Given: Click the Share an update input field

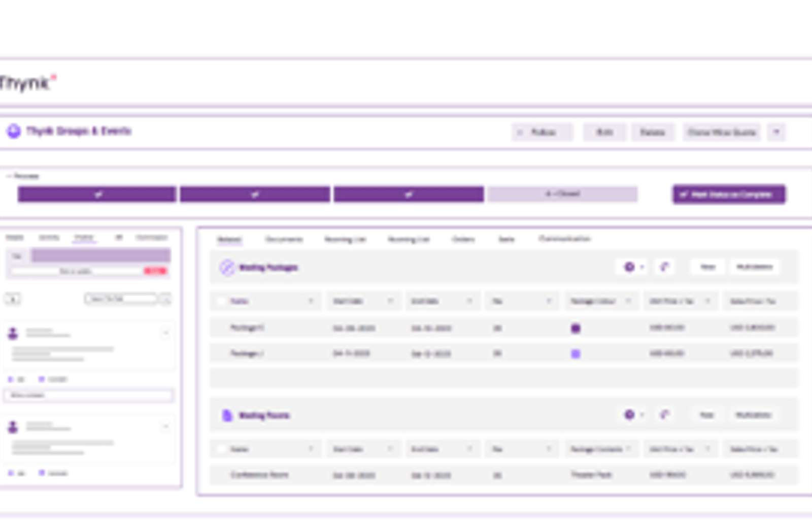Looking at the screenshot, I should pyautogui.click(x=76, y=271).
